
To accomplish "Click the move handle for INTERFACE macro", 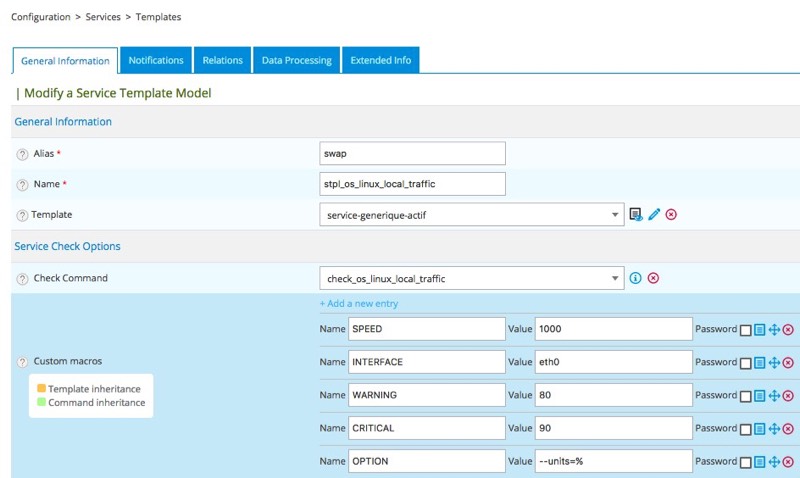I will [774, 362].
